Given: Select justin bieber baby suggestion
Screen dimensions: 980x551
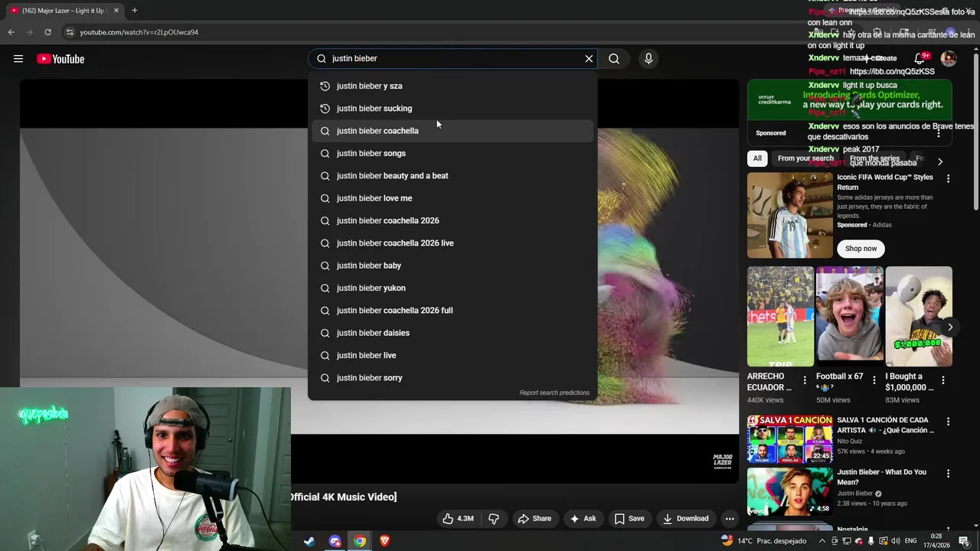Looking at the screenshot, I should tap(452, 266).
